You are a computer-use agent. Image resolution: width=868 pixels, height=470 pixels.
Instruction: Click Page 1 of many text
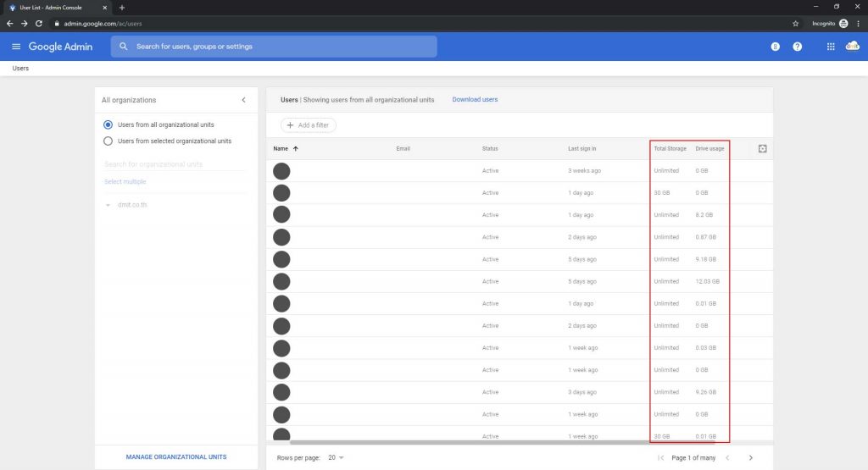(693, 458)
